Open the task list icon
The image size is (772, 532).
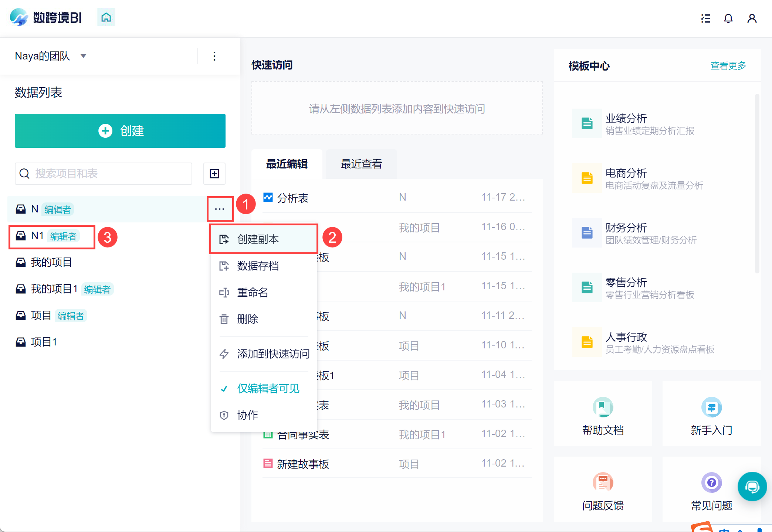(x=705, y=18)
